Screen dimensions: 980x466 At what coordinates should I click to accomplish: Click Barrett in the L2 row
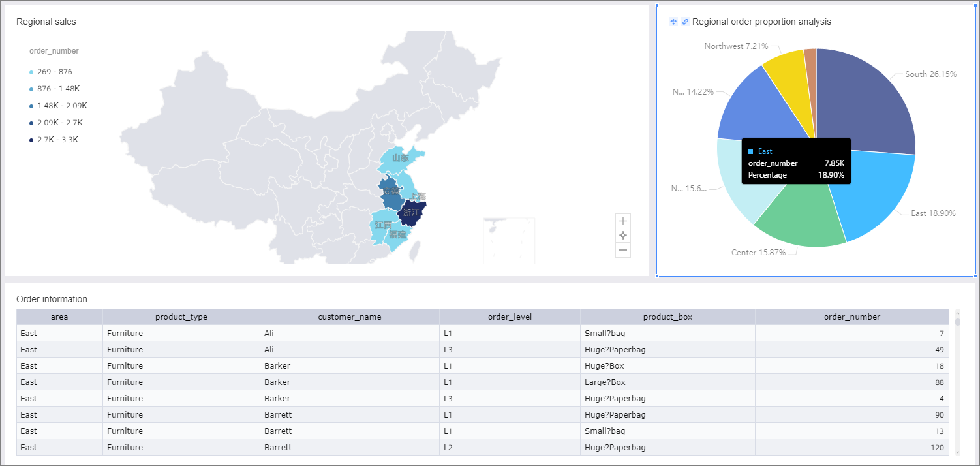pyautogui.click(x=350, y=448)
